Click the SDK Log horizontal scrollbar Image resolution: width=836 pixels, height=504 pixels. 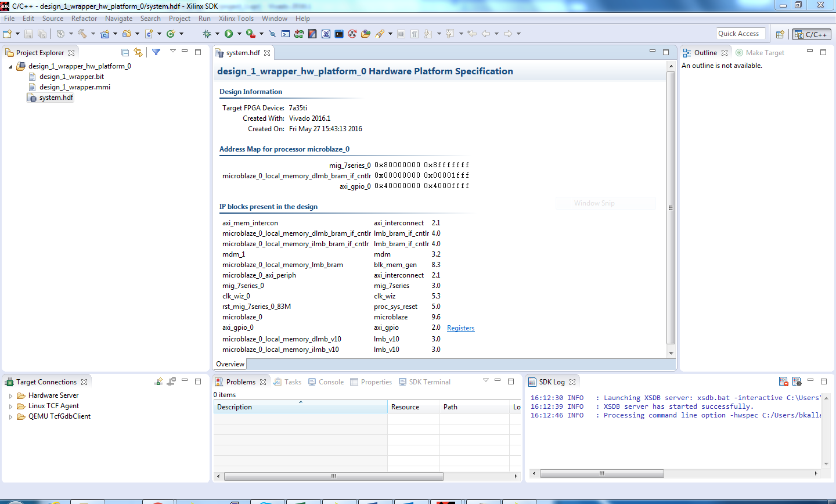click(602, 474)
